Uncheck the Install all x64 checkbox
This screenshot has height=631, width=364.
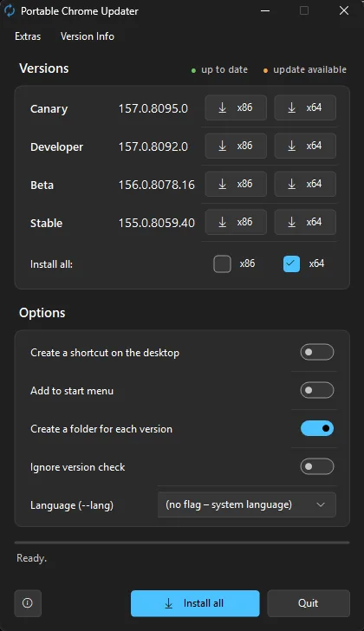pos(291,264)
